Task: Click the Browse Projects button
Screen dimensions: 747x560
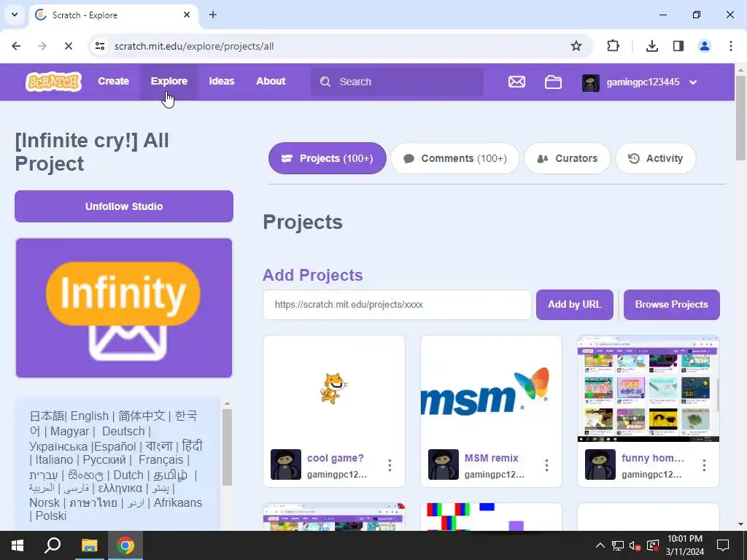Action: tap(671, 304)
